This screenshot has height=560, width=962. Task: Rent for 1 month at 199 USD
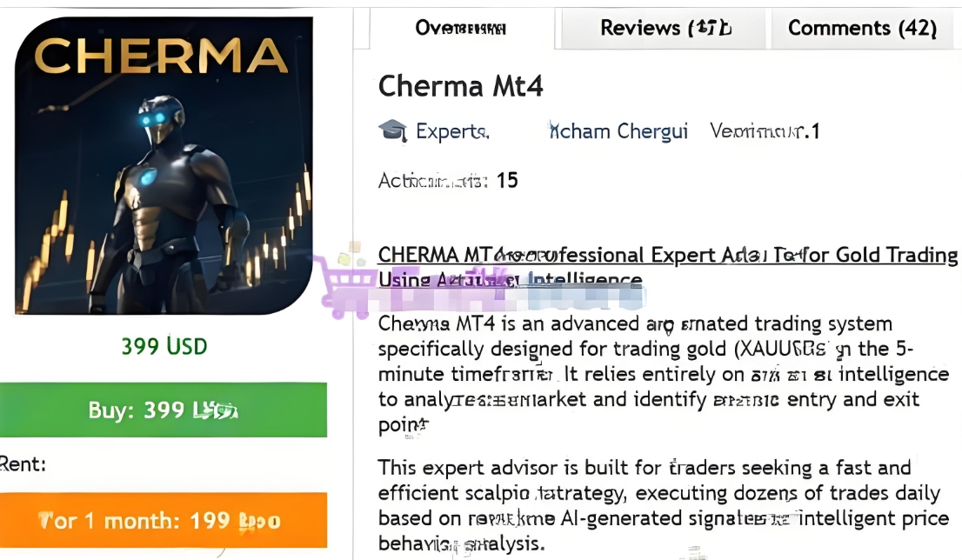click(164, 521)
